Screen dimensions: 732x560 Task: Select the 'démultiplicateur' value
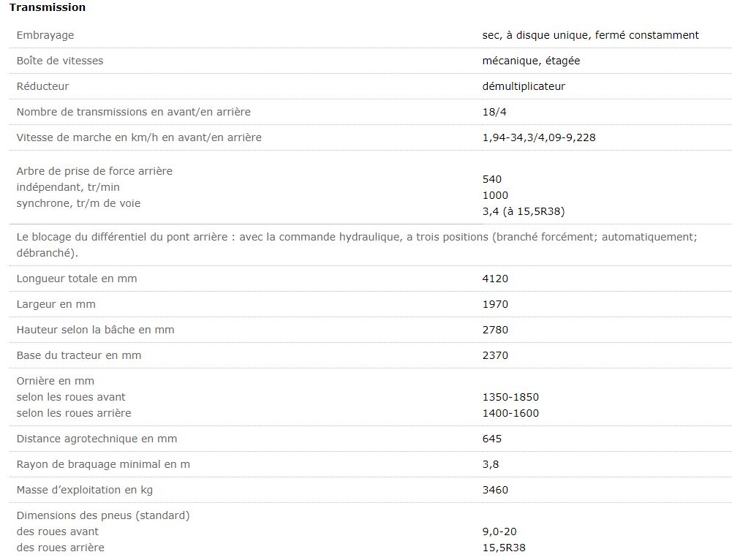point(524,86)
